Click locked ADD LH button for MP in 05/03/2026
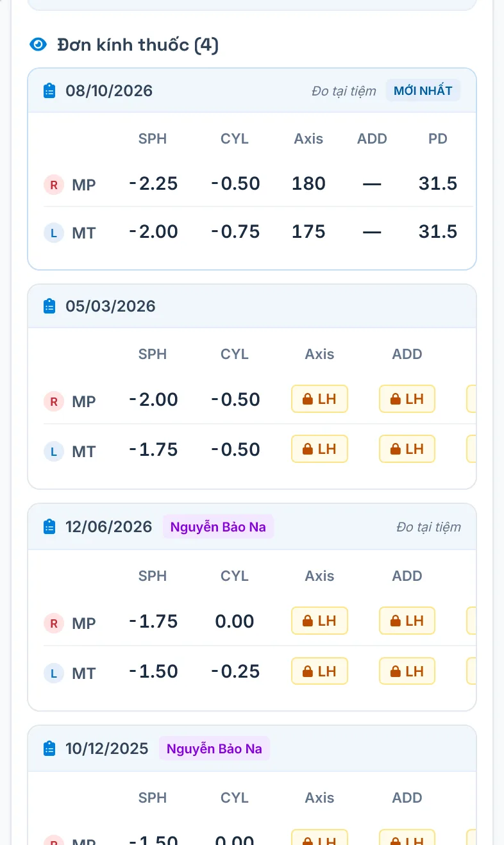 [407, 399]
